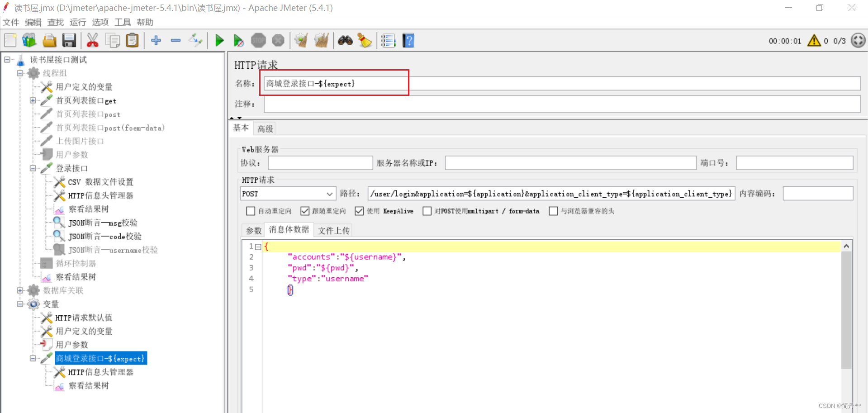868x413 pixels.
Task: Click the body editor scroll up arrow
Action: (x=846, y=246)
